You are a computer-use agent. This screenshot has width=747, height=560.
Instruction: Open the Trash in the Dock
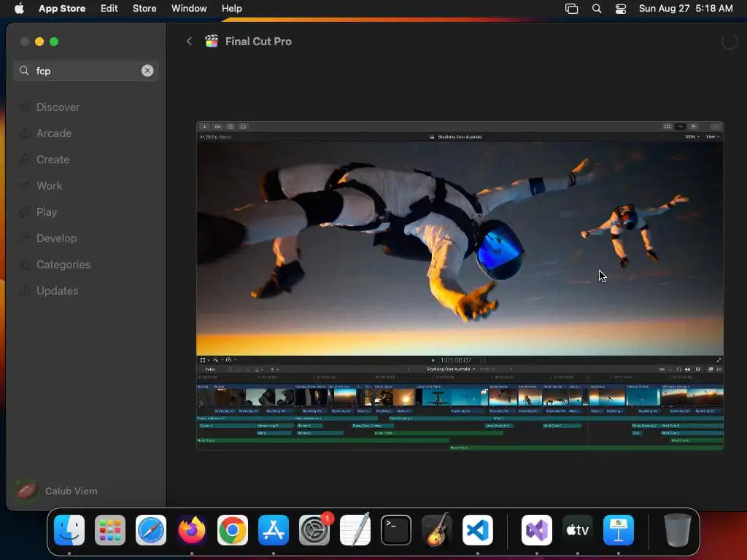pyautogui.click(x=678, y=530)
